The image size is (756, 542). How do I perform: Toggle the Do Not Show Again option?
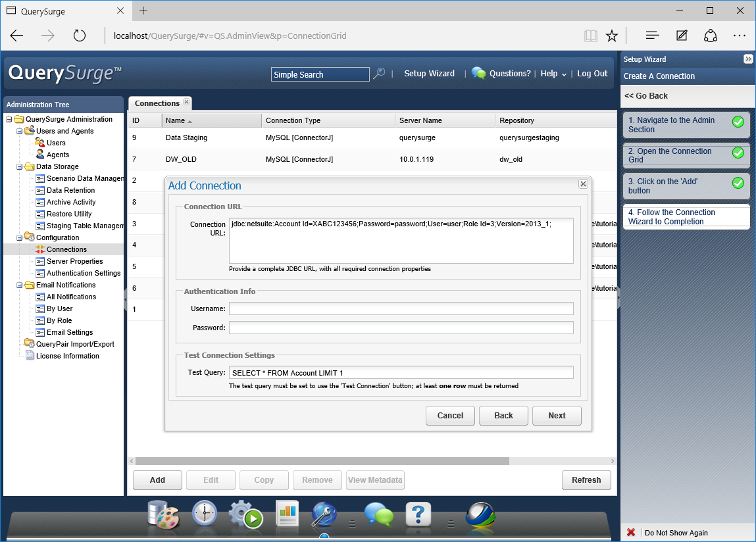[631, 533]
